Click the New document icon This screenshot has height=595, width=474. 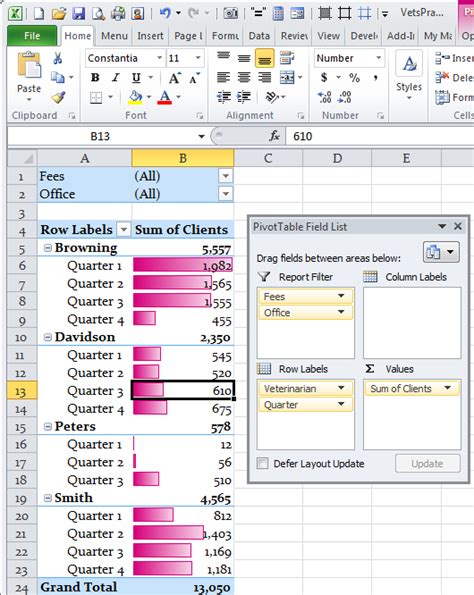(39, 14)
